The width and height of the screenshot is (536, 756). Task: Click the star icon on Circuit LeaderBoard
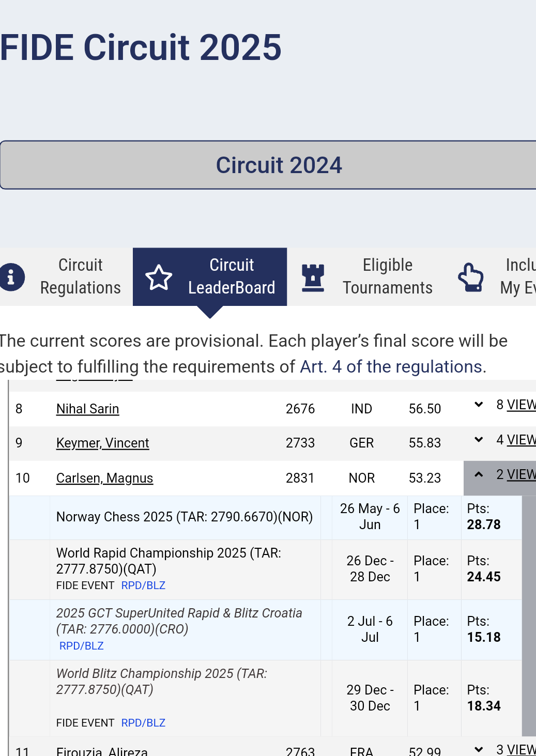[158, 277]
